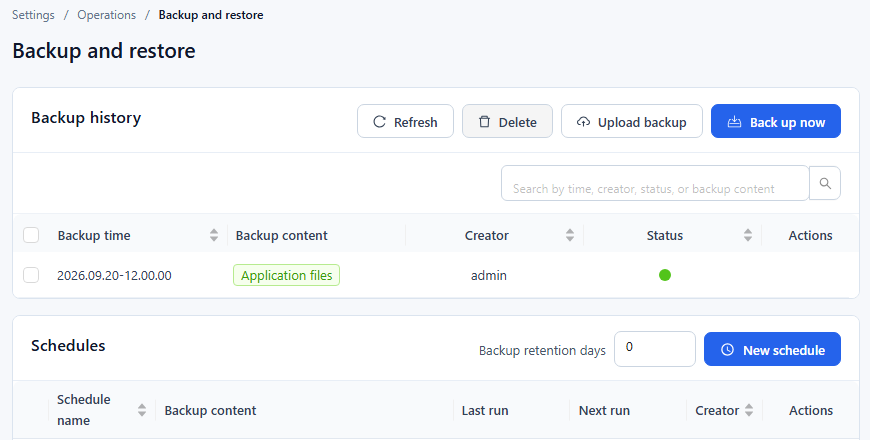The image size is (870, 440).
Task: Click the Delete button
Action: coord(507,122)
